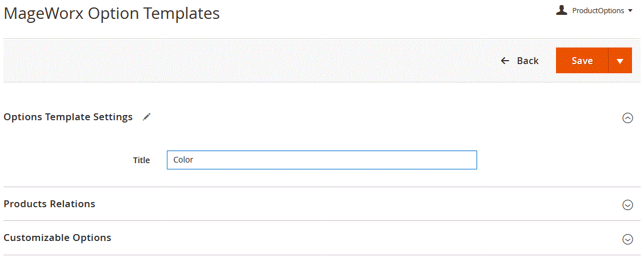Save the option template
The image size is (644, 257).
[x=582, y=61]
